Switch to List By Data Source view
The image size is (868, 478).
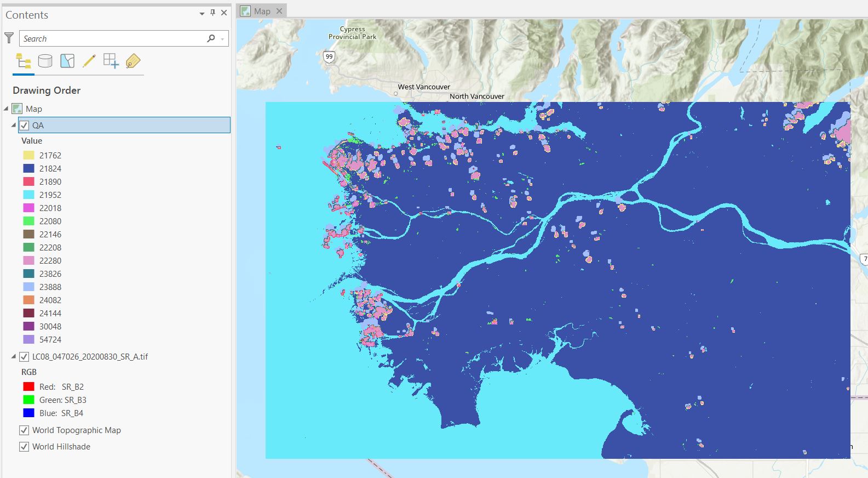tap(45, 61)
